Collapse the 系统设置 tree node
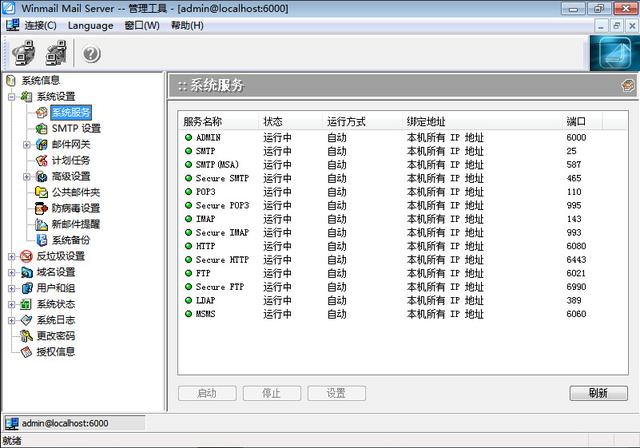 (12, 97)
